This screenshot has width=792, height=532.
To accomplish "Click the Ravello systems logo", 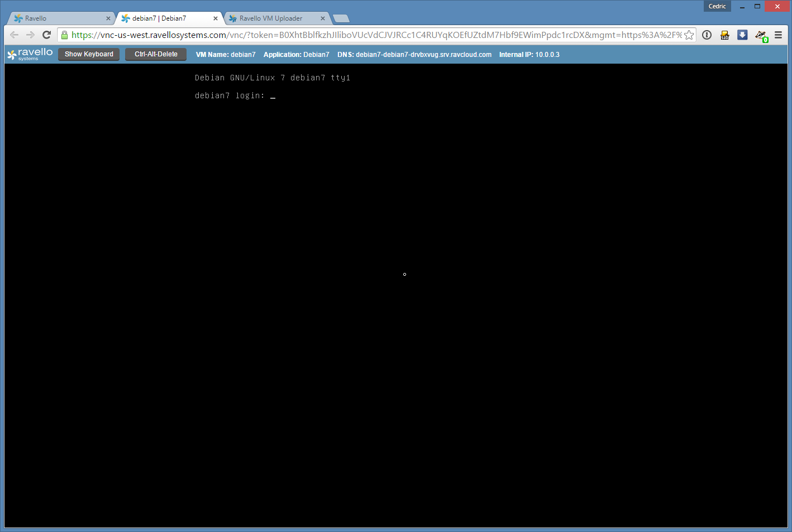I will (x=30, y=54).
